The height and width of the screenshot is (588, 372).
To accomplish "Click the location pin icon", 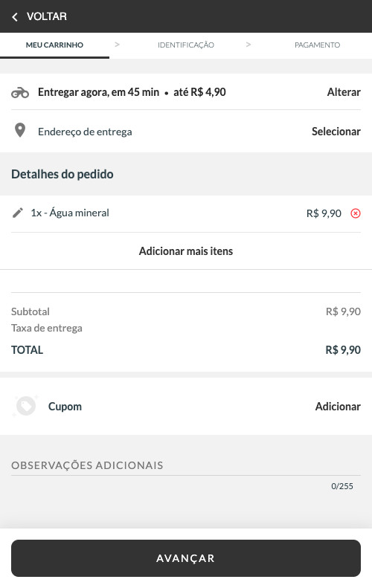I will pos(20,131).
